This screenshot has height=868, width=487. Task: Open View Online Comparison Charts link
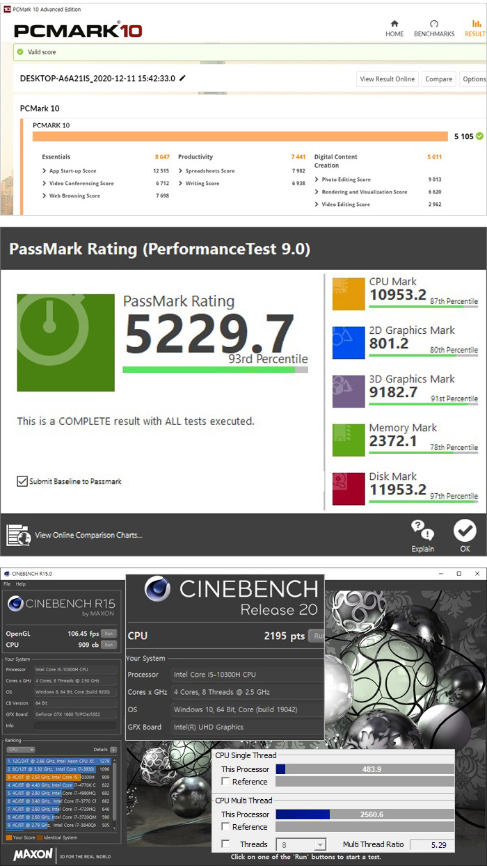coord(88,535)
